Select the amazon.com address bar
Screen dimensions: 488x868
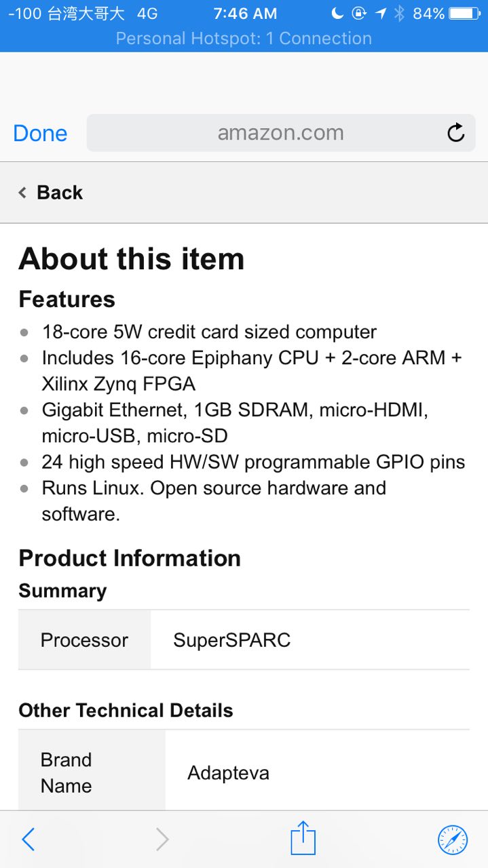[x=281, y=132]
